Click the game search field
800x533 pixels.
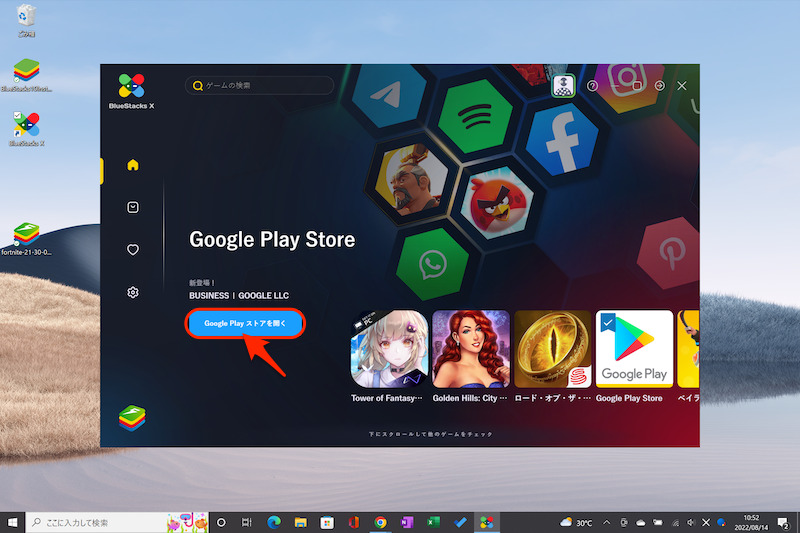(260, 86)
